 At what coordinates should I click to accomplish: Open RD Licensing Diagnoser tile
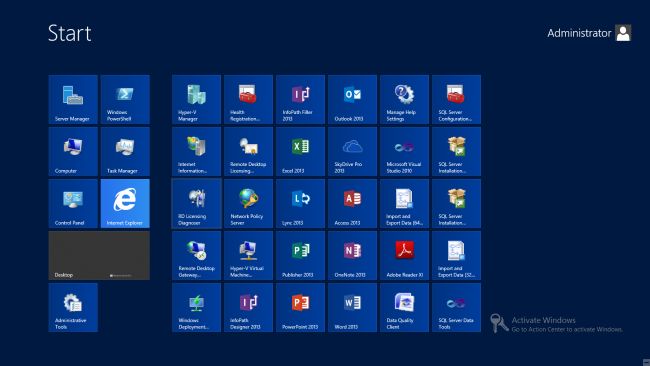(x=196, y=204)
